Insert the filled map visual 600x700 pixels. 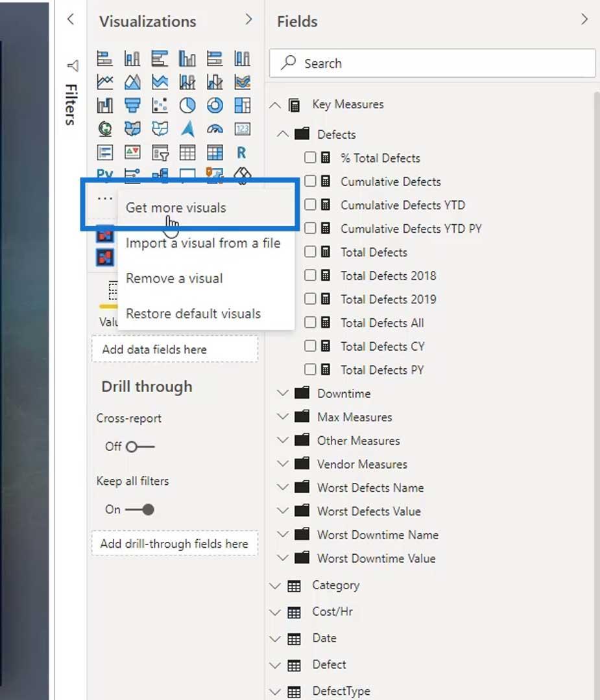click(132, 129)
